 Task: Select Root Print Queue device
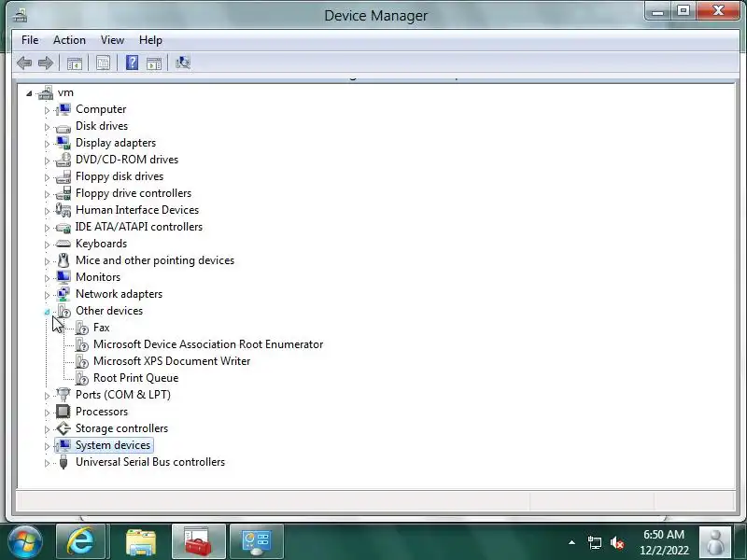pos(135,378)
